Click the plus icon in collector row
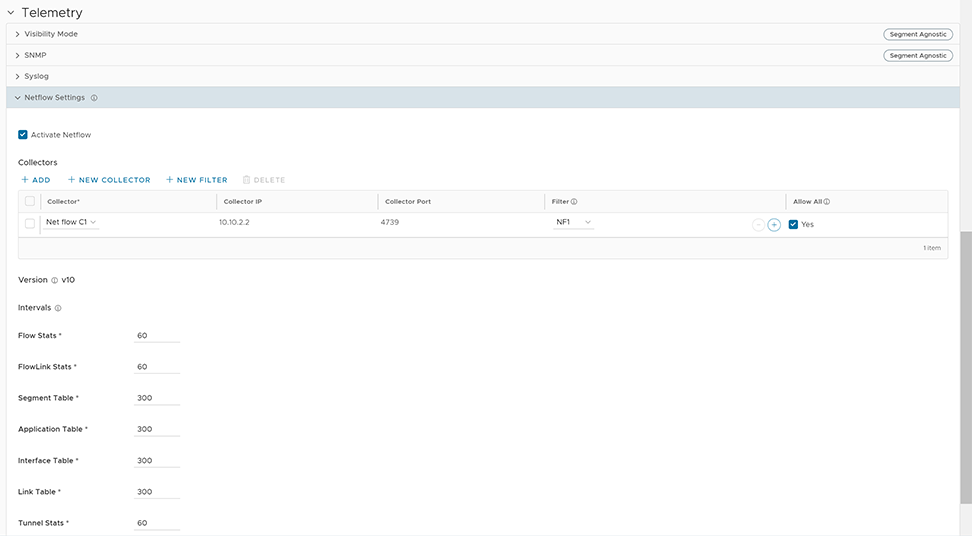Screen dimensions: 972x536 pyautogui.click(x=774, y=225)
